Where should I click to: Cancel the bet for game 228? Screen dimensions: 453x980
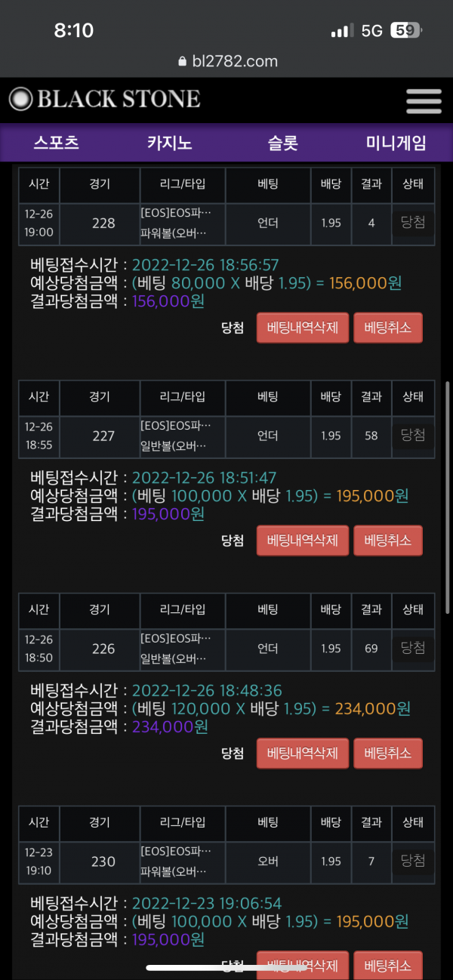(387, 328)
